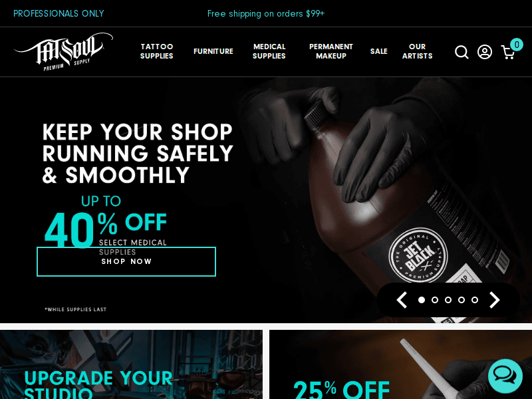This screenshot has height=399, width=532.
Task: Open the live chat bubble icon
Action: [505, 376]
